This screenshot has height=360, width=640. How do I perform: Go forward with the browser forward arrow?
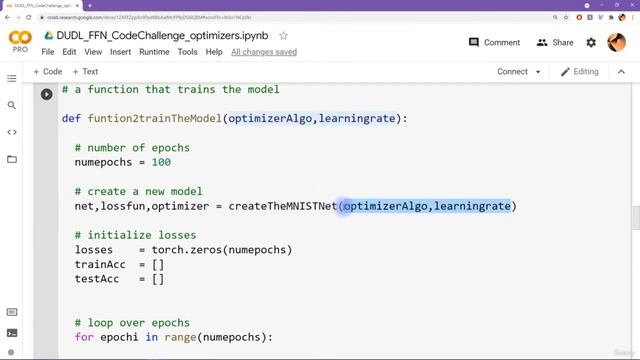pyautogui.click(x=18, y=18)
